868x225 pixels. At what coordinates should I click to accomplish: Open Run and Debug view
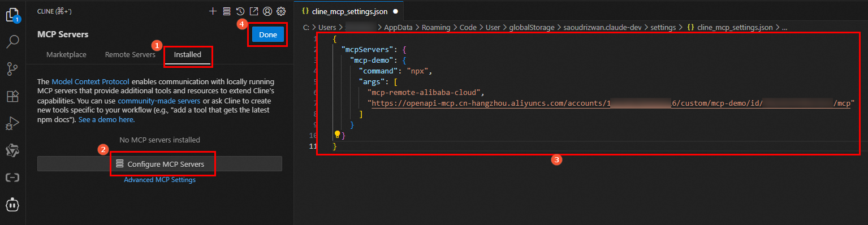(x=12, y=123)
